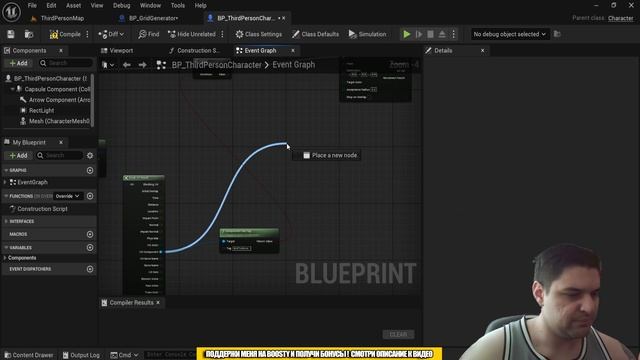
Task: Click the frame skip button
Action: click(419, 34)
